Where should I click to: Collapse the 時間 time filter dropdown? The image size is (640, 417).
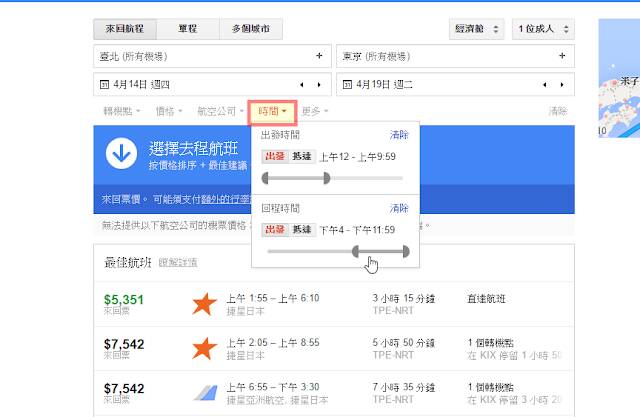[x=272, y=111]
